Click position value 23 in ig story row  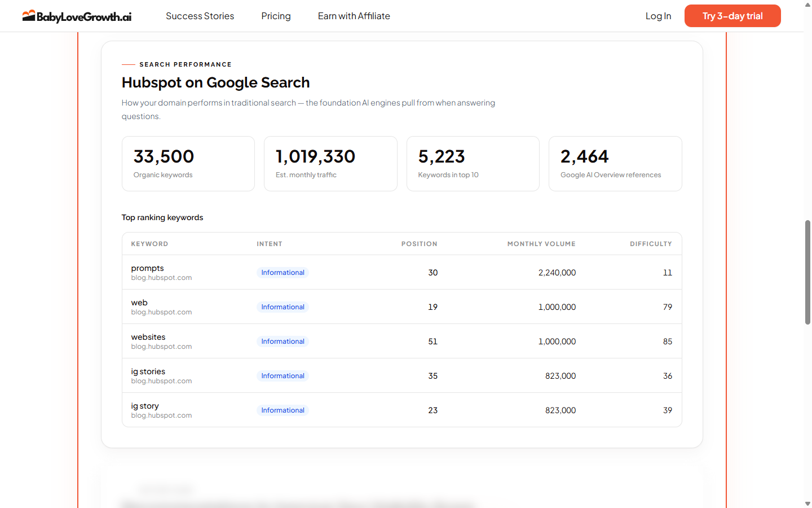point(433,410)
